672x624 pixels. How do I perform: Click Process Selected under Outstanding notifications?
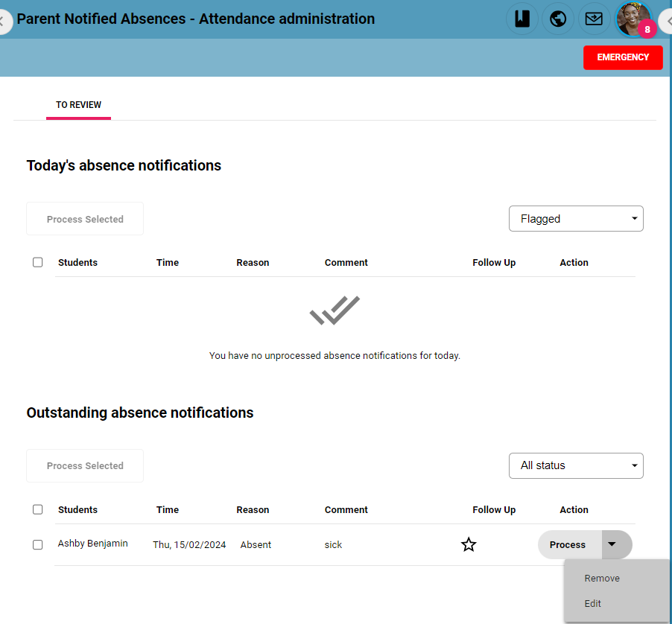[x=84, y=465]
